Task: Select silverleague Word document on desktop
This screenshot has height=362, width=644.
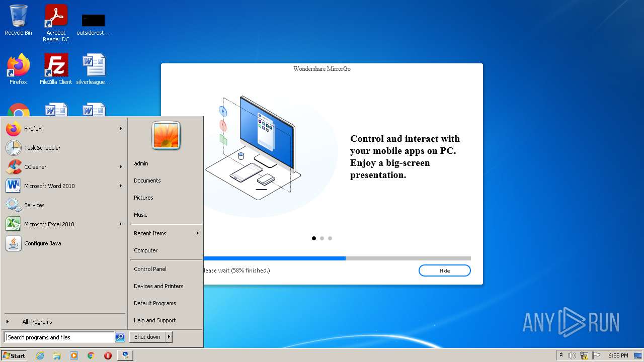Action: pos(94,69)
